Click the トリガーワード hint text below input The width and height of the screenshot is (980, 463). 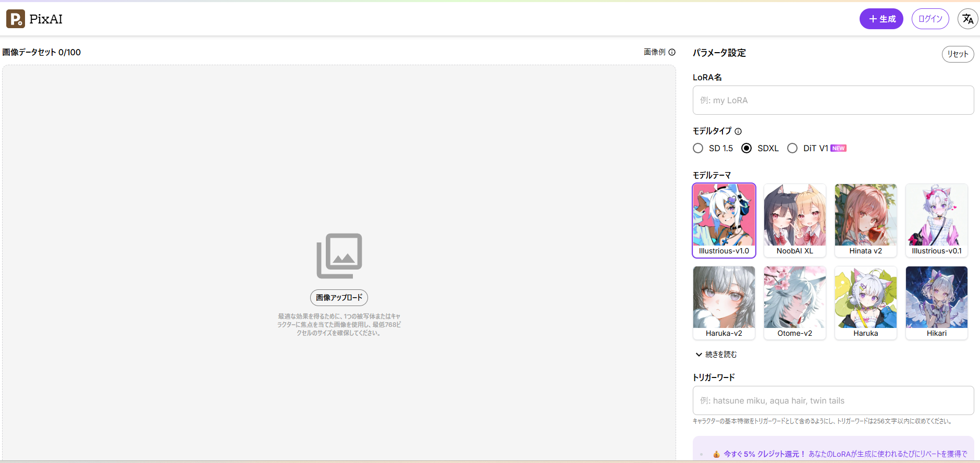coord(823,421)
